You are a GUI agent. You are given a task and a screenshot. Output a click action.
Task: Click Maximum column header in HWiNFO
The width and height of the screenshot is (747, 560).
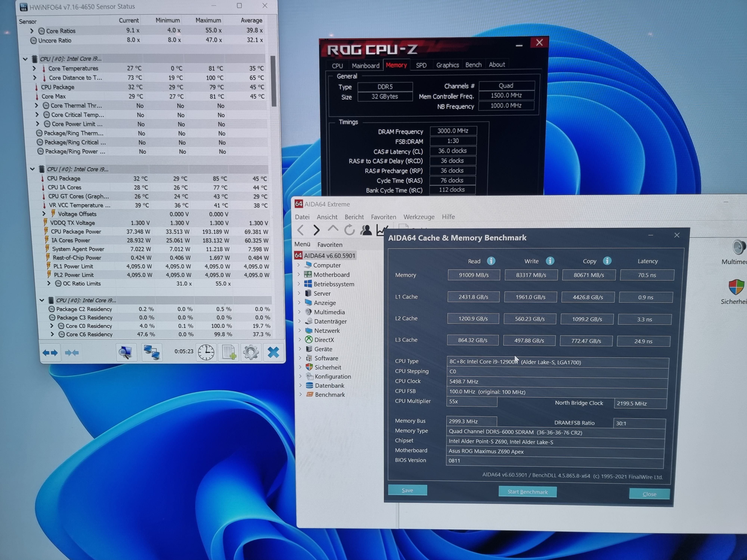208,20
